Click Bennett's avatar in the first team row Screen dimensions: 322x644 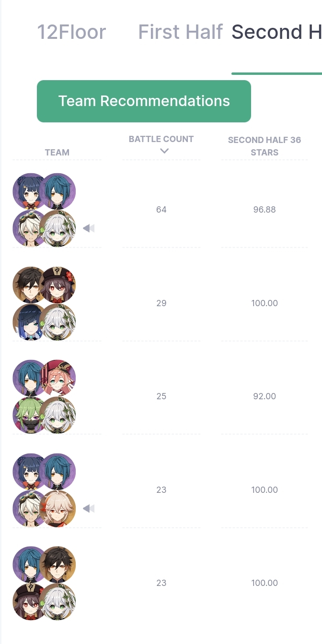click(31, 228)
